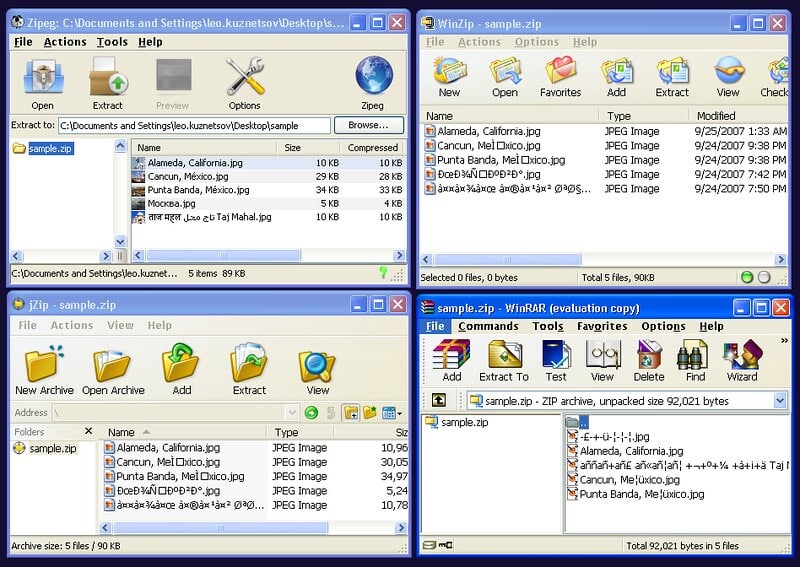
Task: Open Commands menu in WinRAR
Action: point(488,326)
